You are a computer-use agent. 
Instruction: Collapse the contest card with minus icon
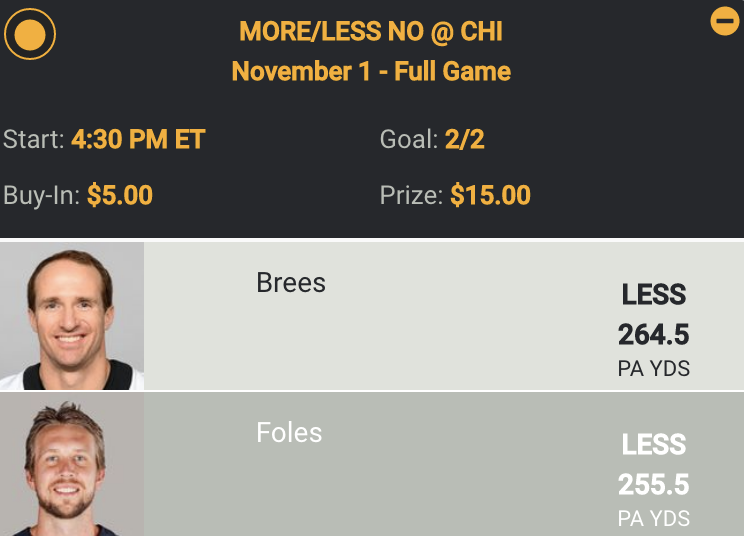tap(724, 21)
